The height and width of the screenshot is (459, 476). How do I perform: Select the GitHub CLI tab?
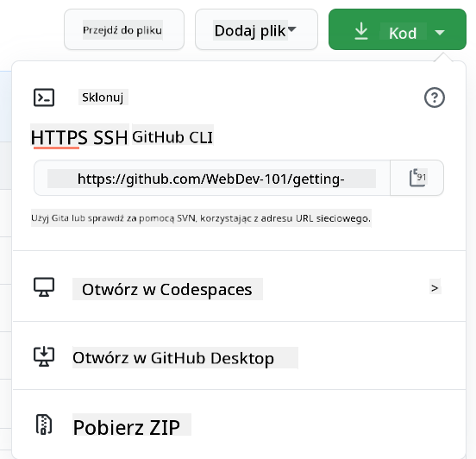(172, 137)
